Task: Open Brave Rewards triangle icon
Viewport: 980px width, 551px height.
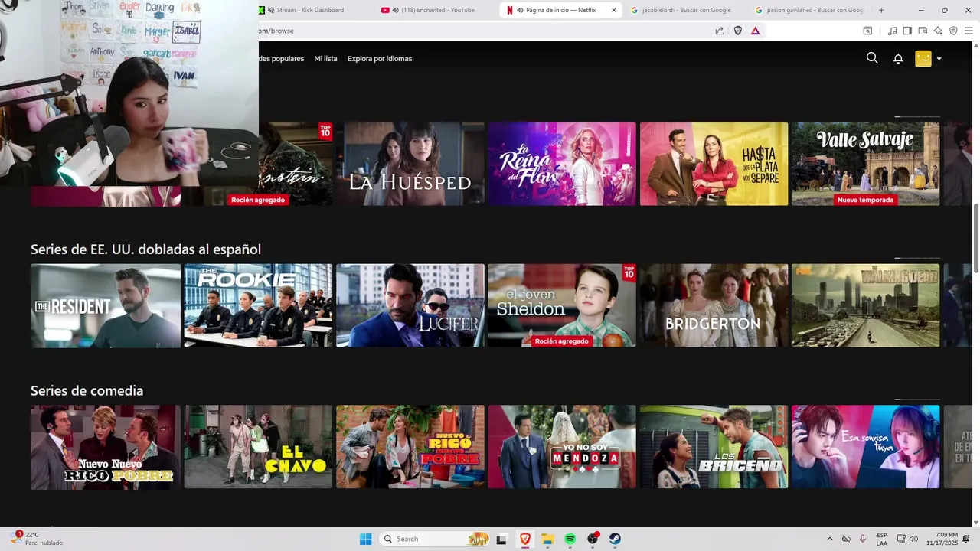Action: tap(755, 31)
